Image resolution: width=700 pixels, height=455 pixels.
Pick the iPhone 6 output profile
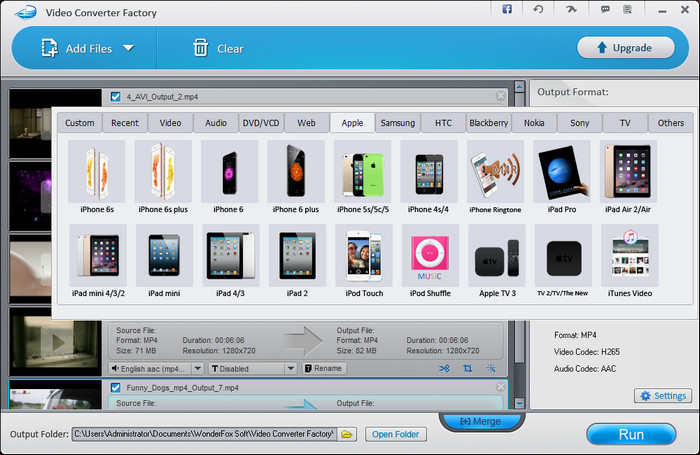click(229, 177)
